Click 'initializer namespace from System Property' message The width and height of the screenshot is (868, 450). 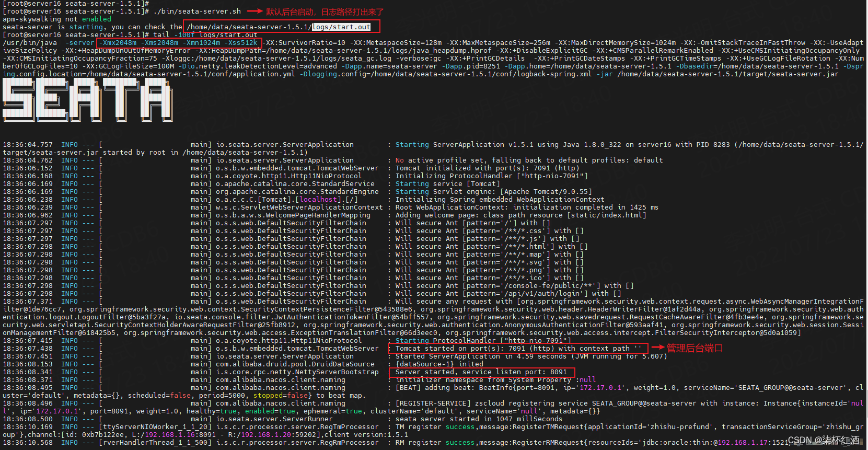click(496, 379)
